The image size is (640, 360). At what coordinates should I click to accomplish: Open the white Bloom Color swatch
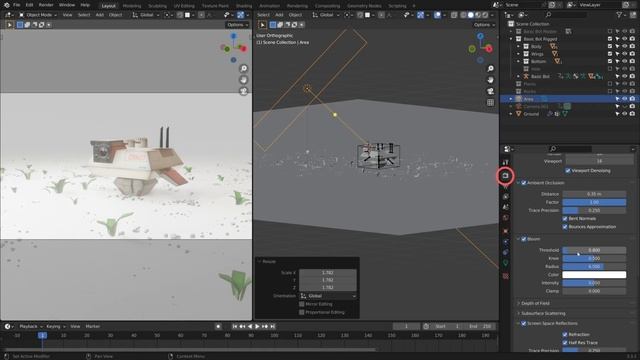pyautogui.click(x=594, y=275)
